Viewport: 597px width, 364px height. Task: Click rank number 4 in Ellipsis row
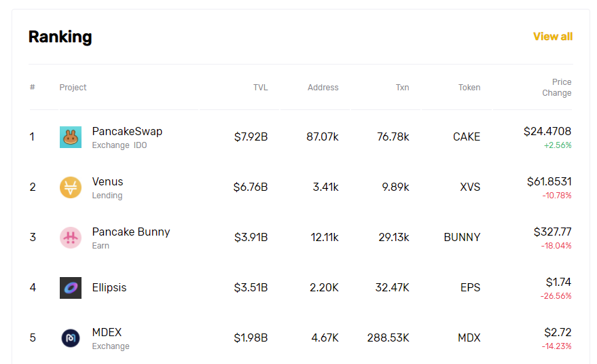[x=33, y=288]
